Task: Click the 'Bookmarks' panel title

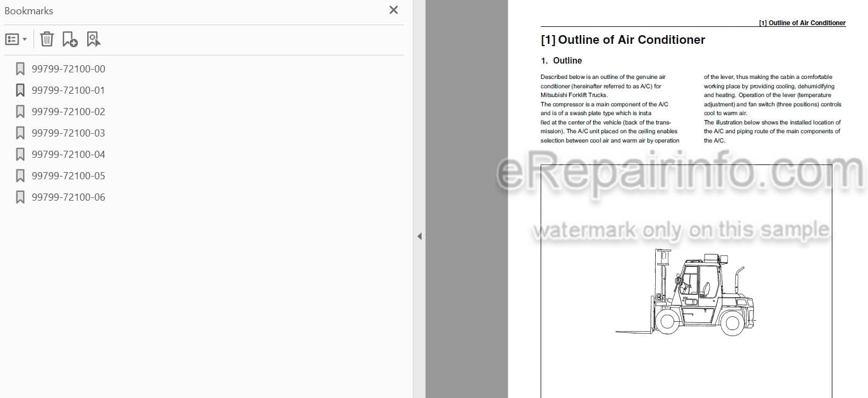Action: (29, 11)
